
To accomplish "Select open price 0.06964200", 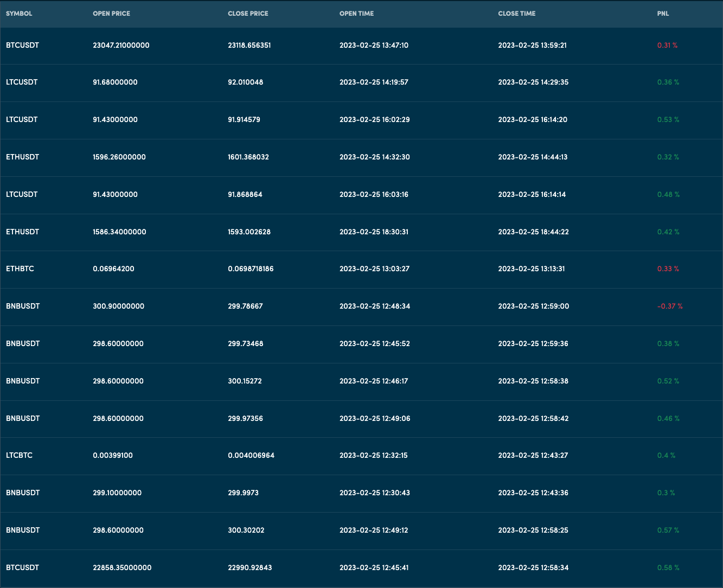I will coord(113,269).
